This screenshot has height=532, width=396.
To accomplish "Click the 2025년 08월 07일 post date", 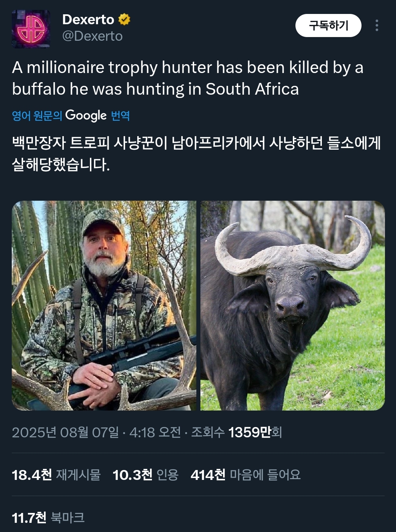I will [65, 432].
